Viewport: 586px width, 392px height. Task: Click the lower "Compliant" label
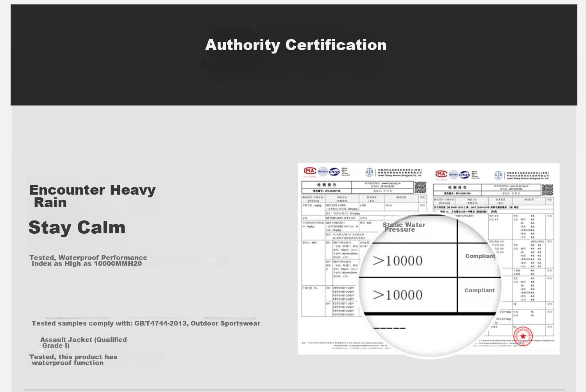[479, 290]
